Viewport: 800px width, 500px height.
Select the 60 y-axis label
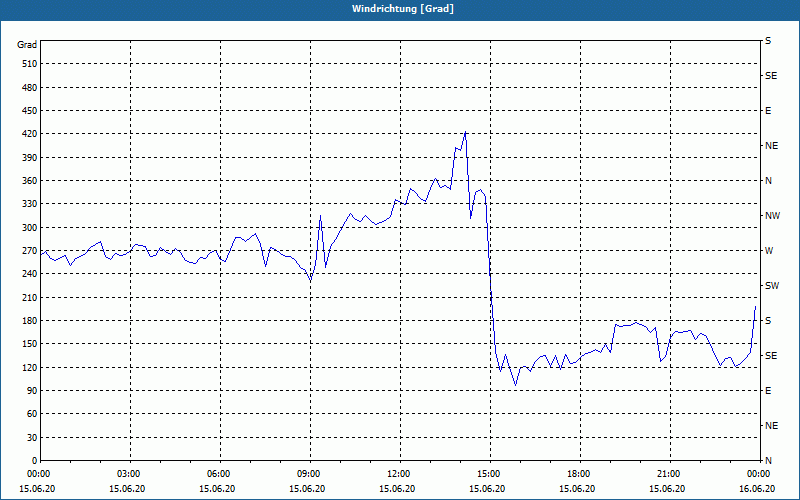tap(32, 414)
